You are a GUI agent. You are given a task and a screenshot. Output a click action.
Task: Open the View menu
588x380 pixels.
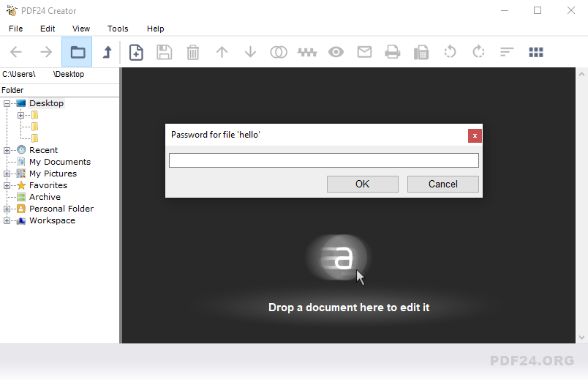(81, 29)
